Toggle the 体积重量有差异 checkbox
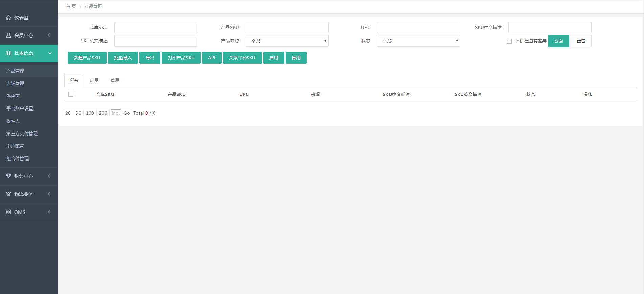 coord(509,41)
